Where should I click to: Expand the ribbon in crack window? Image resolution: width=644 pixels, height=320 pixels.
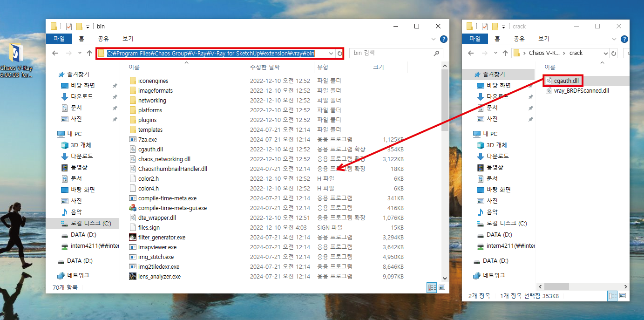point(615,39)
